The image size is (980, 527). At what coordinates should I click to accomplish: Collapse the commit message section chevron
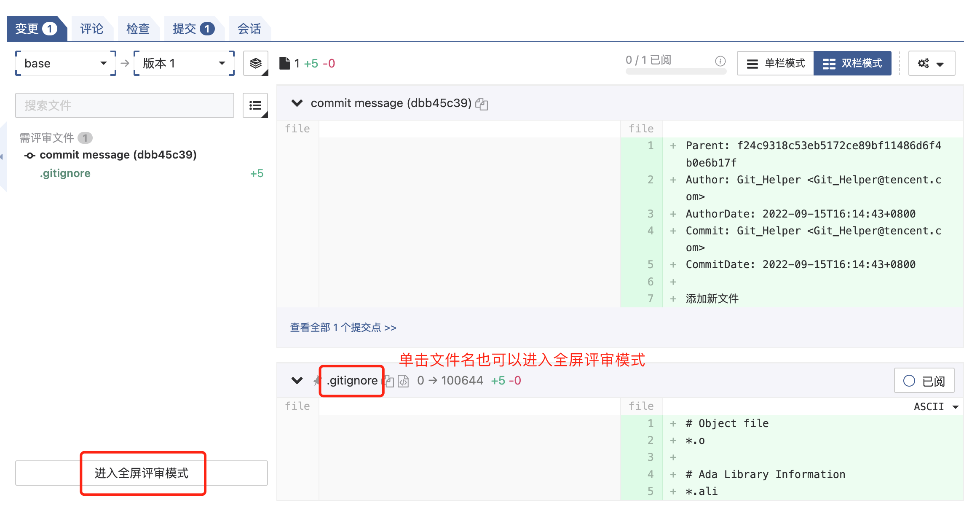point(297,103)
